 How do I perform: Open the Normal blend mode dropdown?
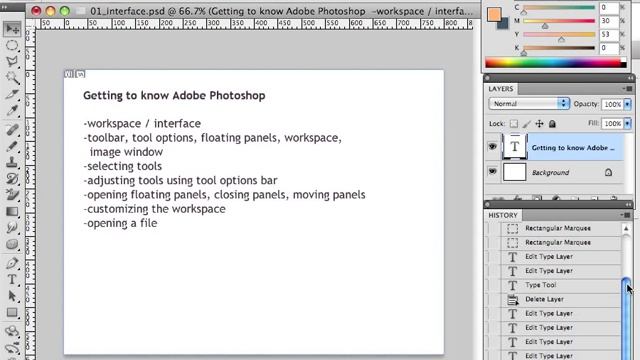point(529,104)
